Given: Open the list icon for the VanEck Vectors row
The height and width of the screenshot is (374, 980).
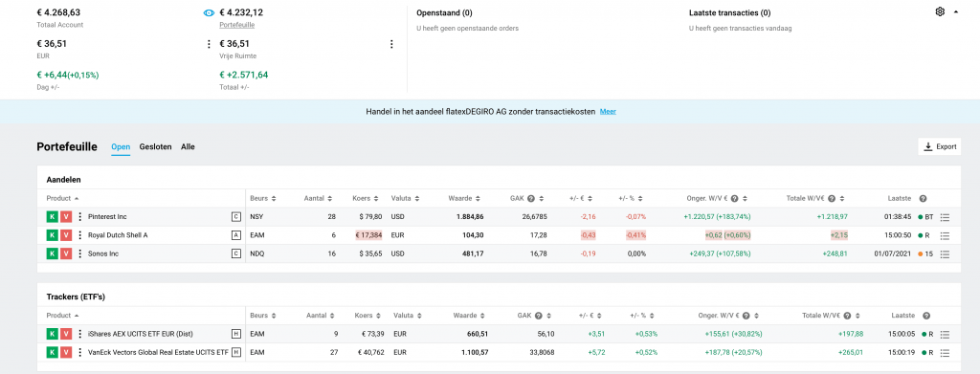Looking at the screenshot, I should pyautogui.click(x=945, y=353).
